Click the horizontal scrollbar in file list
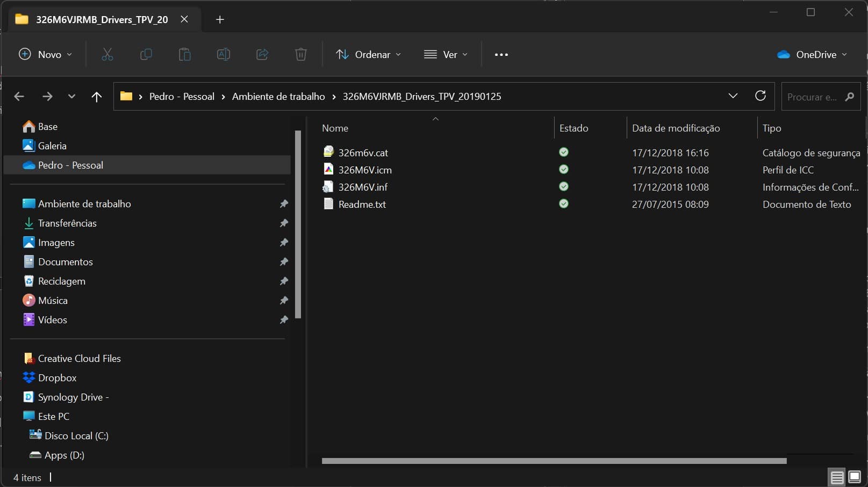The image size is (868, 487). [554, 461]
